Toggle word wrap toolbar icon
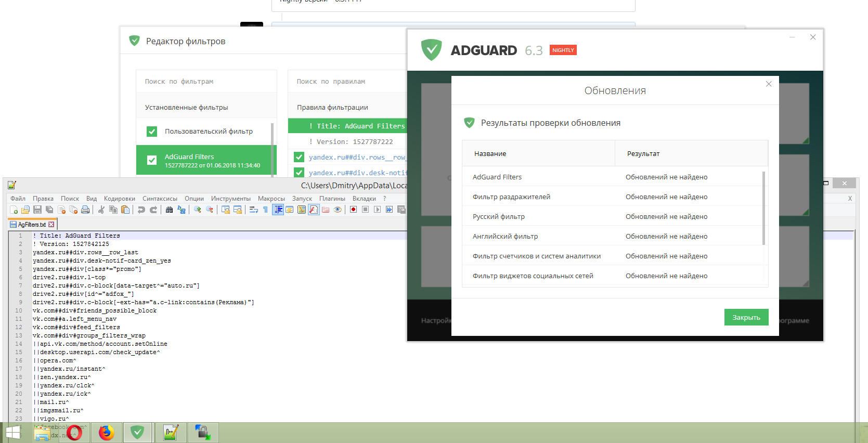Viewport: 868px width, 443px height. click(254, 210)
